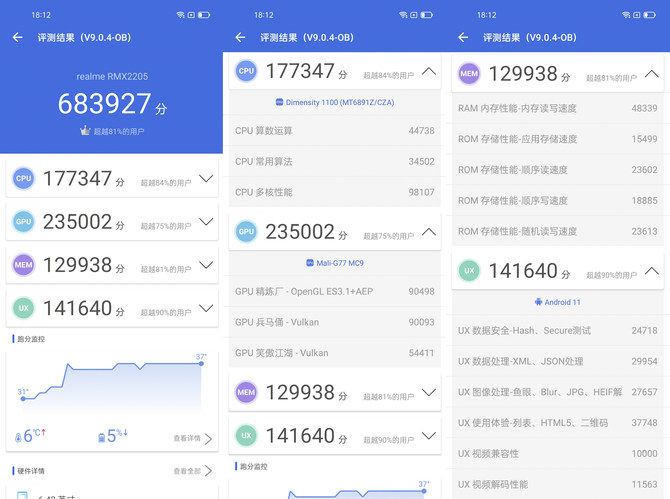Screen dimensions: 670x499
Task: Tap the UX badge icon in the right screen
Action: click(469, 270)
